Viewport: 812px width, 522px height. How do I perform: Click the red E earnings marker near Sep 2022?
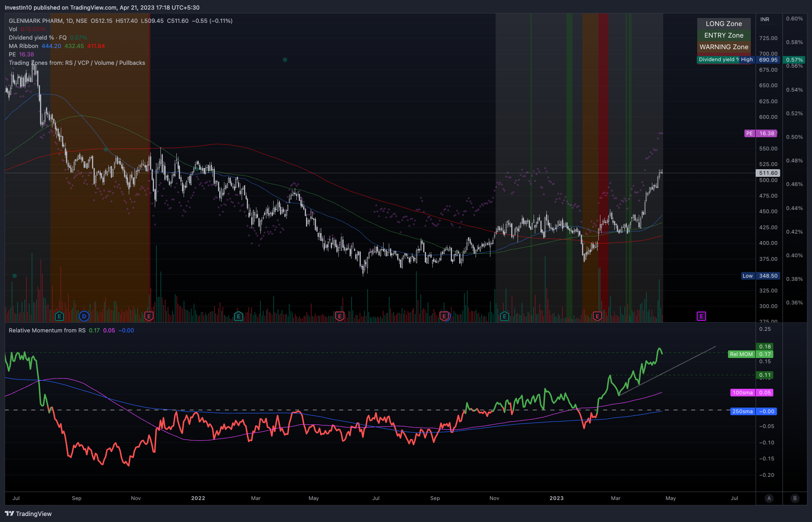(444, 316)
